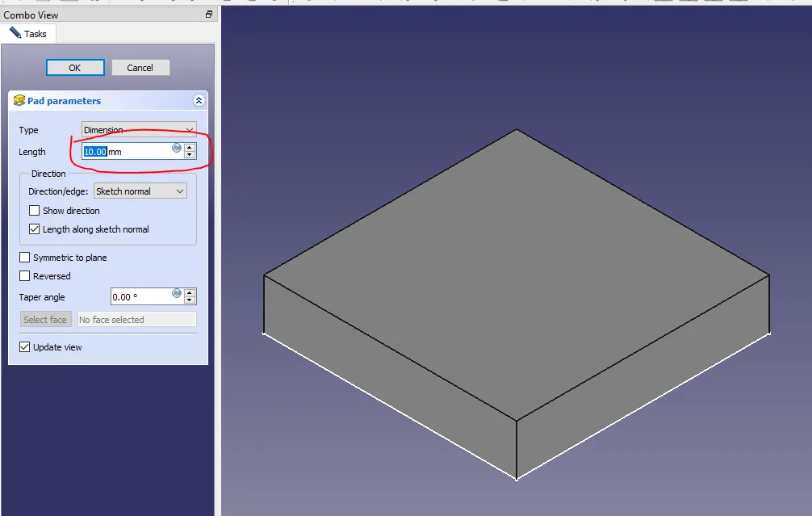Click the Pad parameters feature icon
Image resolution: width=812 pixels, height=516 pixels.
[19, 100]
